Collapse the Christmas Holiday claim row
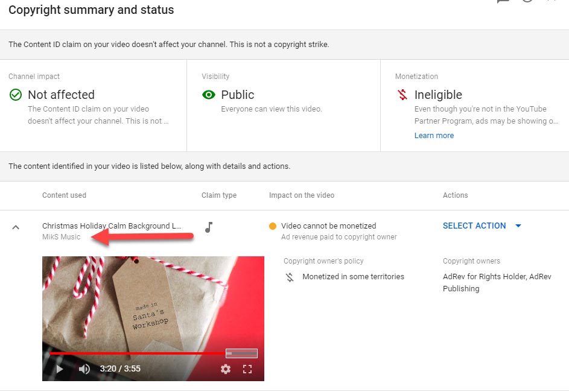The width and height of the screenshot is (569, 392). (x=16, y=227)
